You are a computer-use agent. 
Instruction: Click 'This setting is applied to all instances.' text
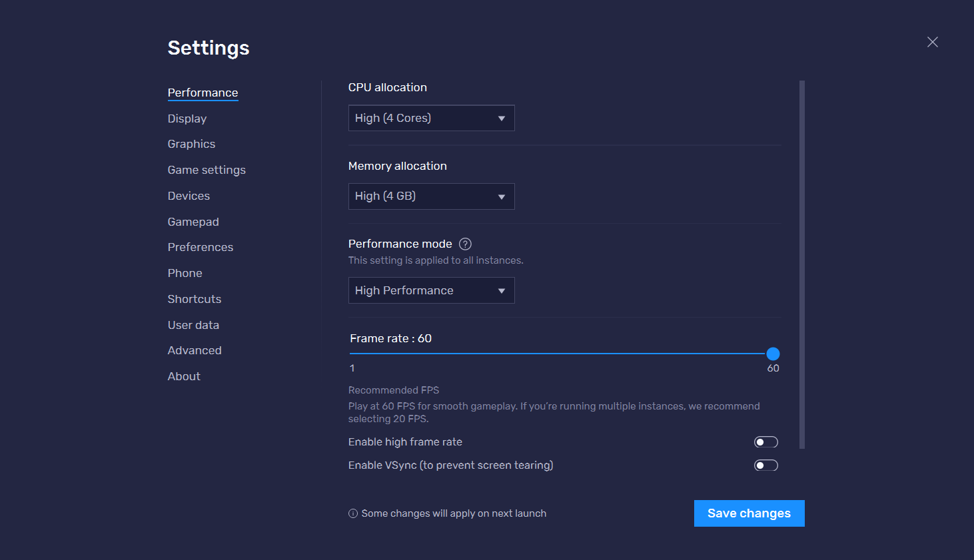(x=436, y=260)
